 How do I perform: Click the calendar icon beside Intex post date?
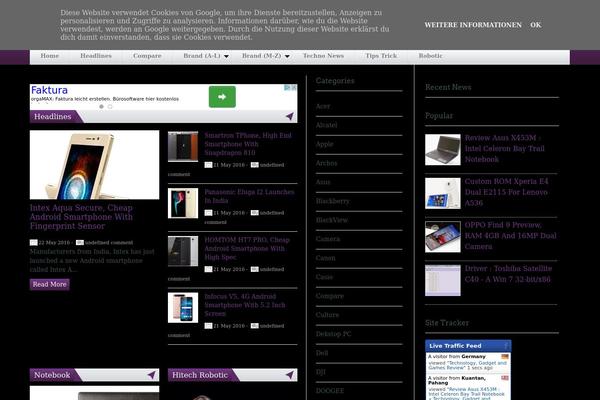coord(34,242)
